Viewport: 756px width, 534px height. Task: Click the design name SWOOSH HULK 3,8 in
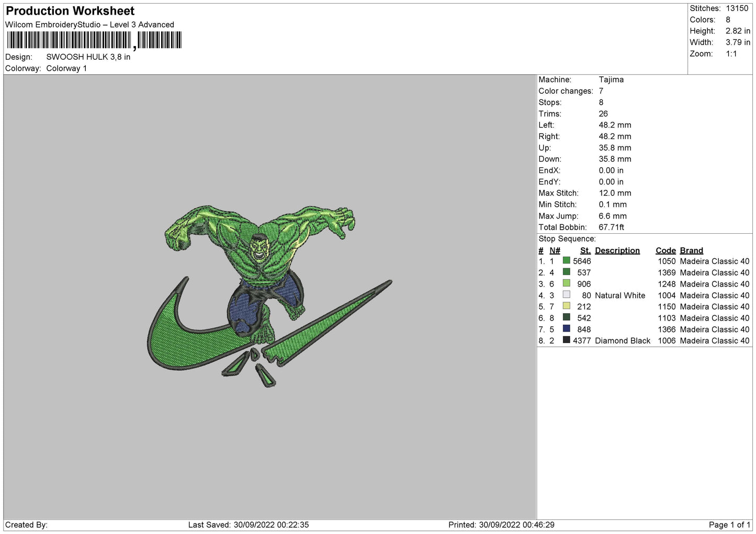(x=88, y=57)
